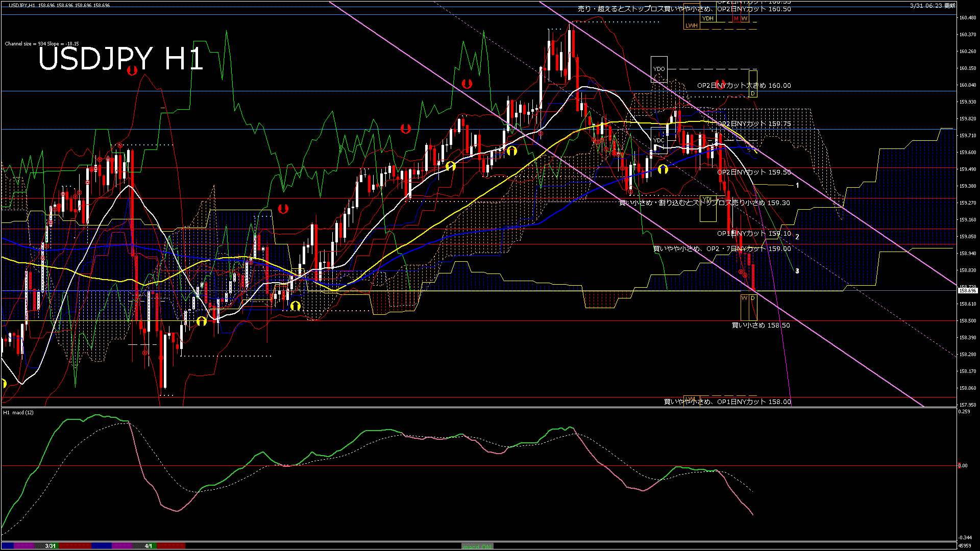This screenshot has height=551, width=980.
Task: Select the 買い小さめ 158.50 order label
Action: tap(761, 325)
